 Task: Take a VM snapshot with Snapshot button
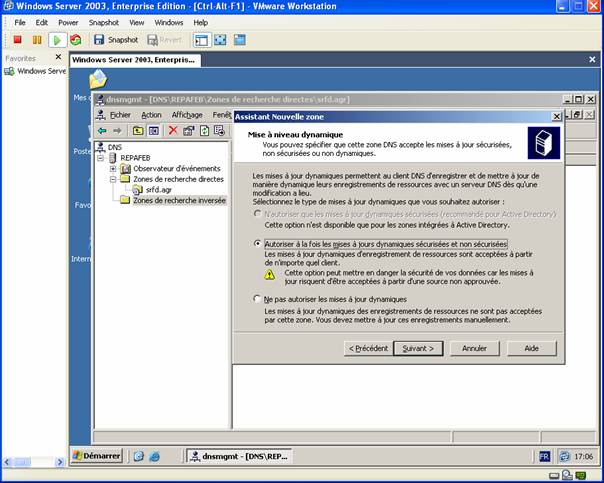(116, 40)
